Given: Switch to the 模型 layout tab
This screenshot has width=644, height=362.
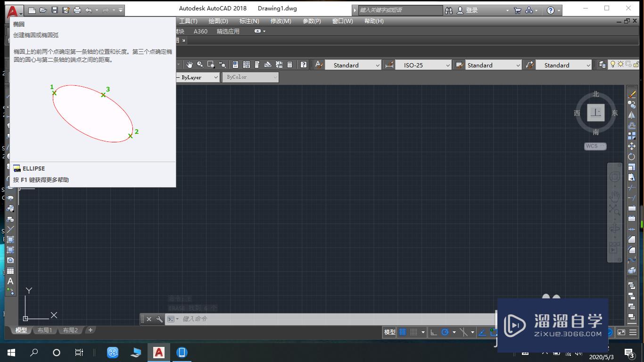Looking at the screenshot, I should [21, 330].
